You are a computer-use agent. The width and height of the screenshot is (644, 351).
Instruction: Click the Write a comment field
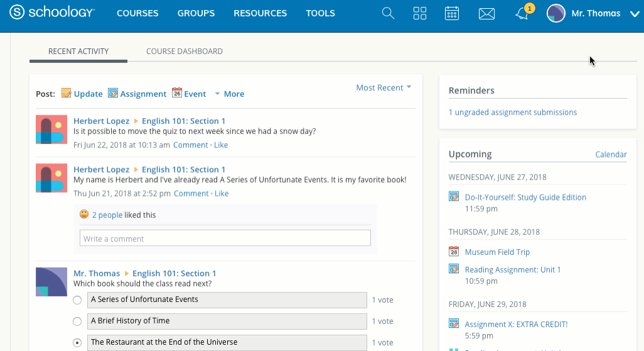tap(225, 238)
